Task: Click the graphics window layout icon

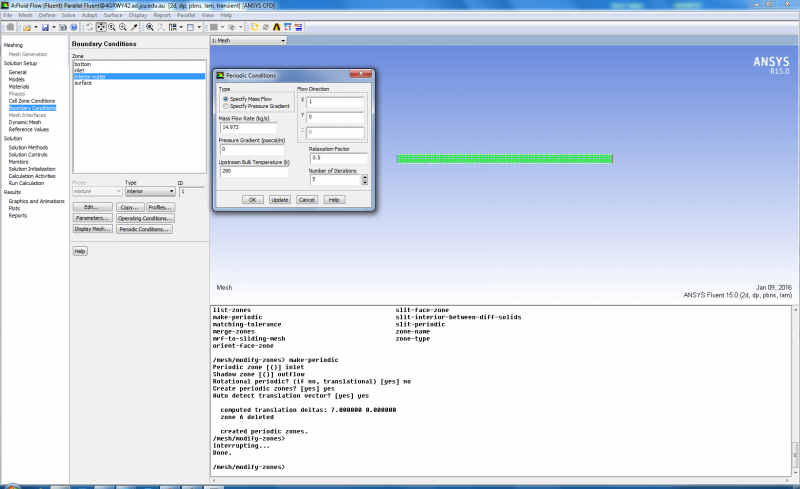Action: click(x=190, y=27)
